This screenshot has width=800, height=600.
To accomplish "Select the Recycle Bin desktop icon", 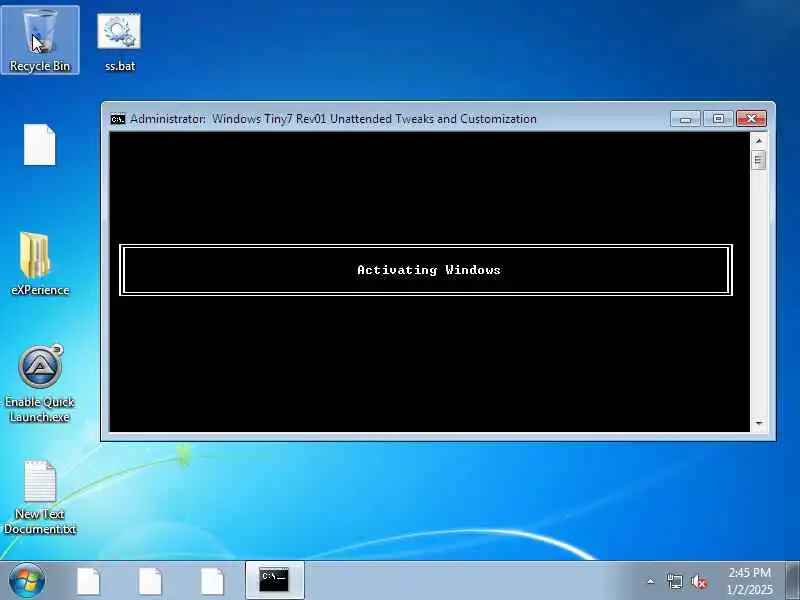I will tap(40, 40).
